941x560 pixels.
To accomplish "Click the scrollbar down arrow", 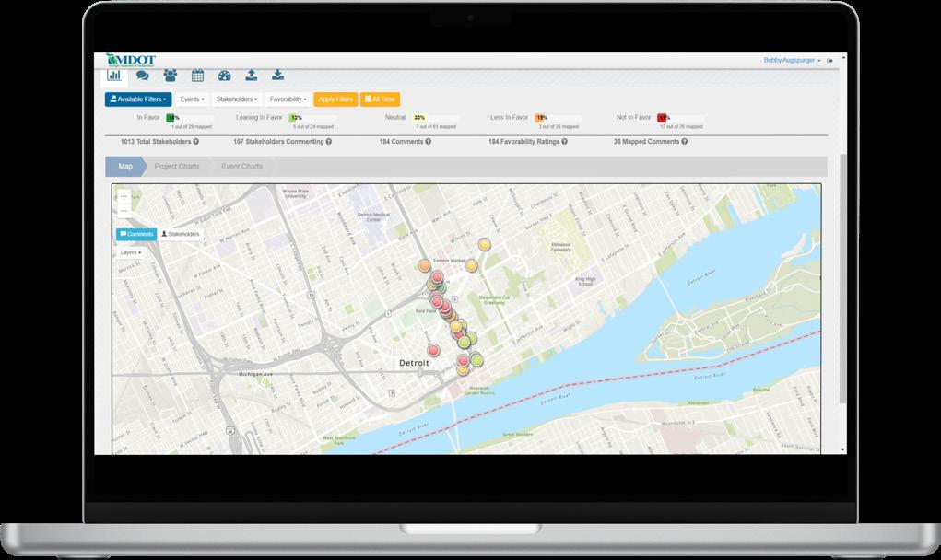I will point(843,450).
